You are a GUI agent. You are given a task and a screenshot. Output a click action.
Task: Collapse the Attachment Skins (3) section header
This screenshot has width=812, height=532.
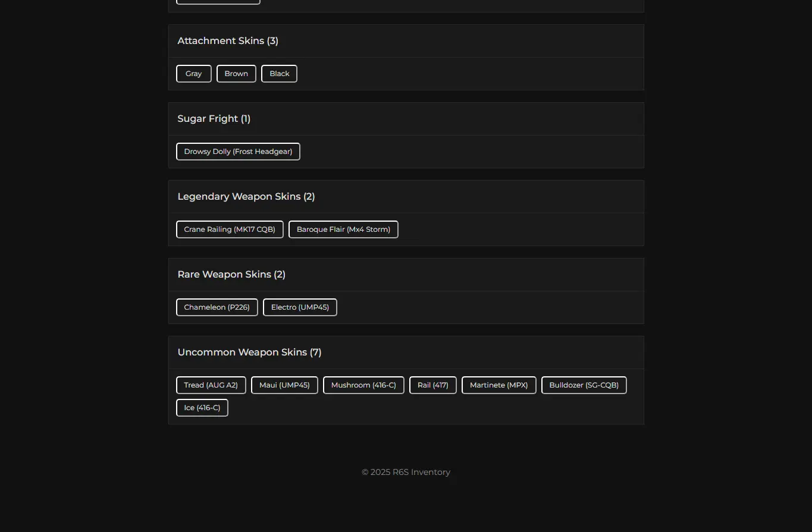pos(406,41)
